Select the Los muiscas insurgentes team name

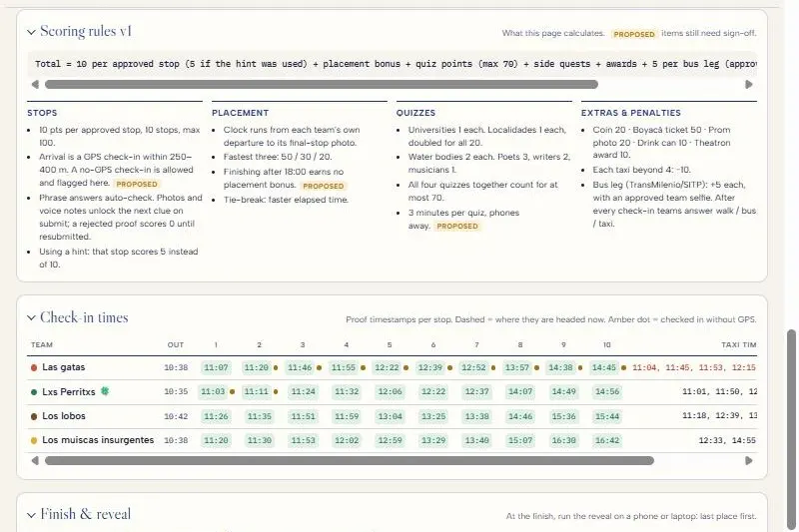(98, 440)
